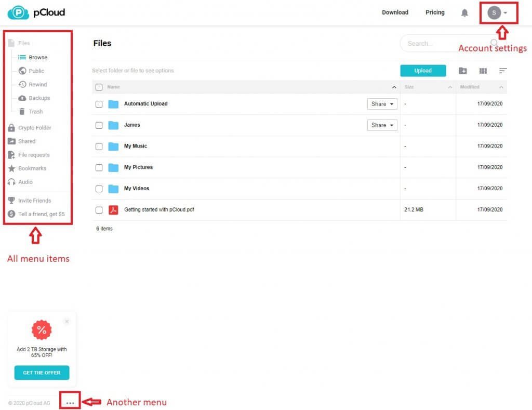This screenshot has width=532, height=410.
Task: Open Invite Friends link
Action: click(35, 201)
